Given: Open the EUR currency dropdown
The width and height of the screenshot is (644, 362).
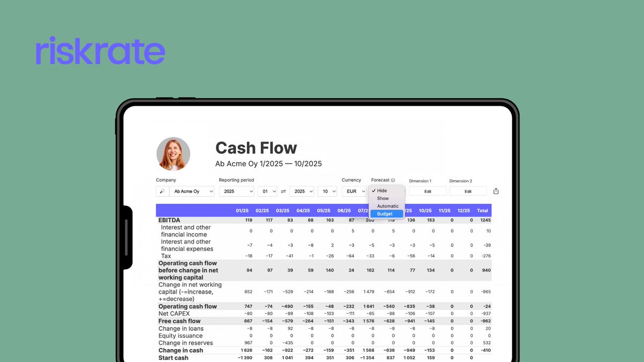Looking at the screenshot, I should point(355,191).
